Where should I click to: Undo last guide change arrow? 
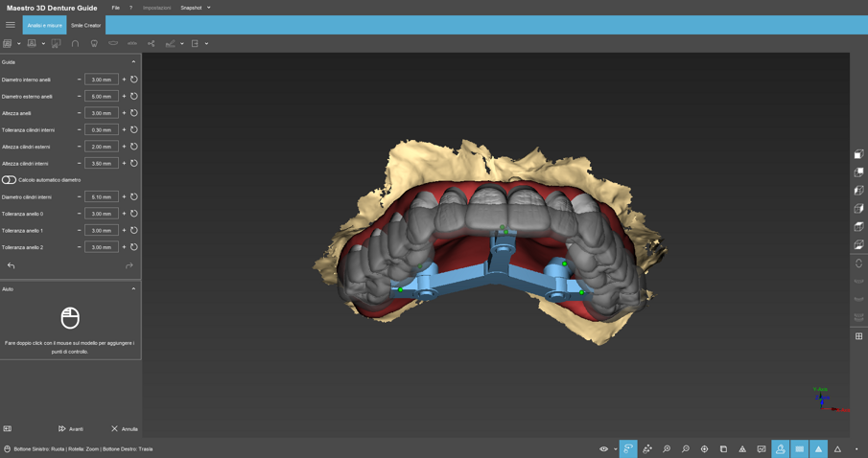pos(12,265)
